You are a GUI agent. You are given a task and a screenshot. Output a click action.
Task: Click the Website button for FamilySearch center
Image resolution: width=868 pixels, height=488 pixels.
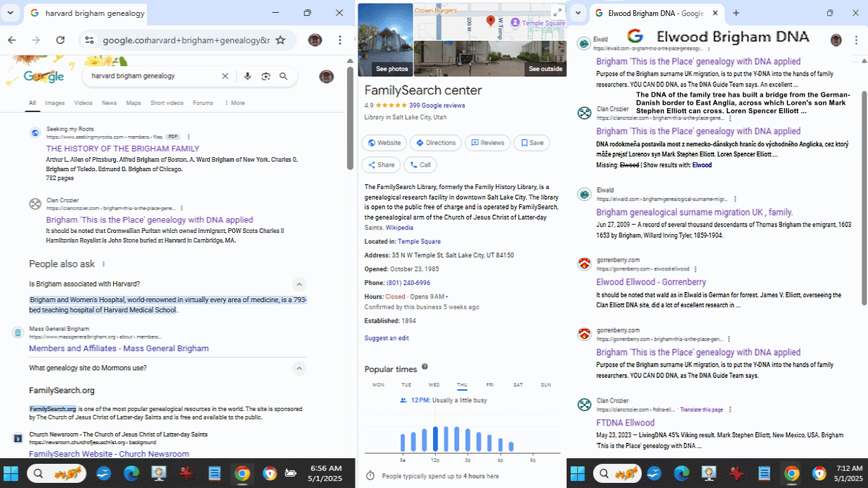[x=384, y=143]
